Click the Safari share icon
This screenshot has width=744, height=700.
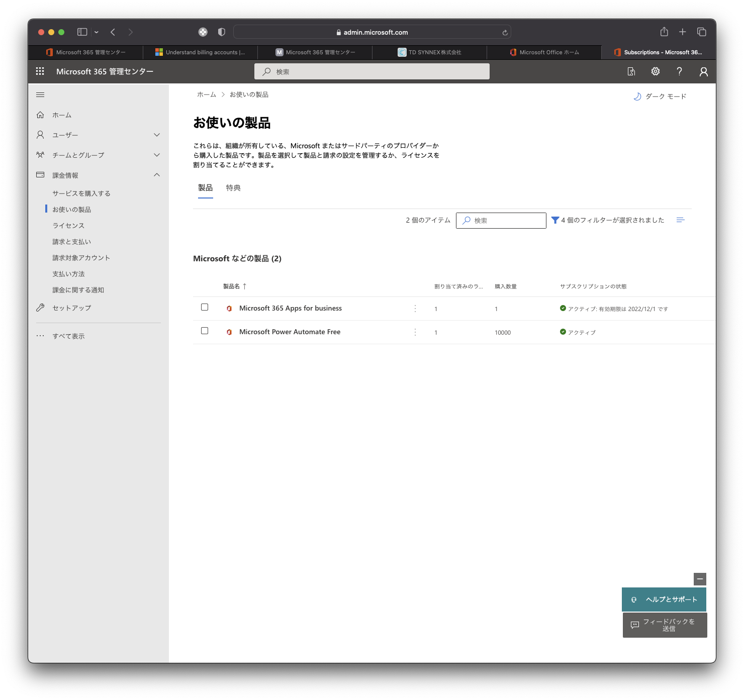(x=664, y=32)
